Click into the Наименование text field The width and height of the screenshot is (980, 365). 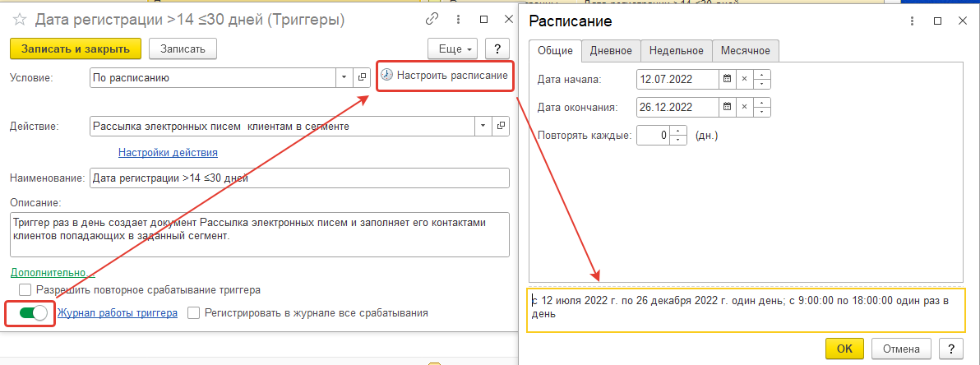pyautogui.click(x=298, y=178)
